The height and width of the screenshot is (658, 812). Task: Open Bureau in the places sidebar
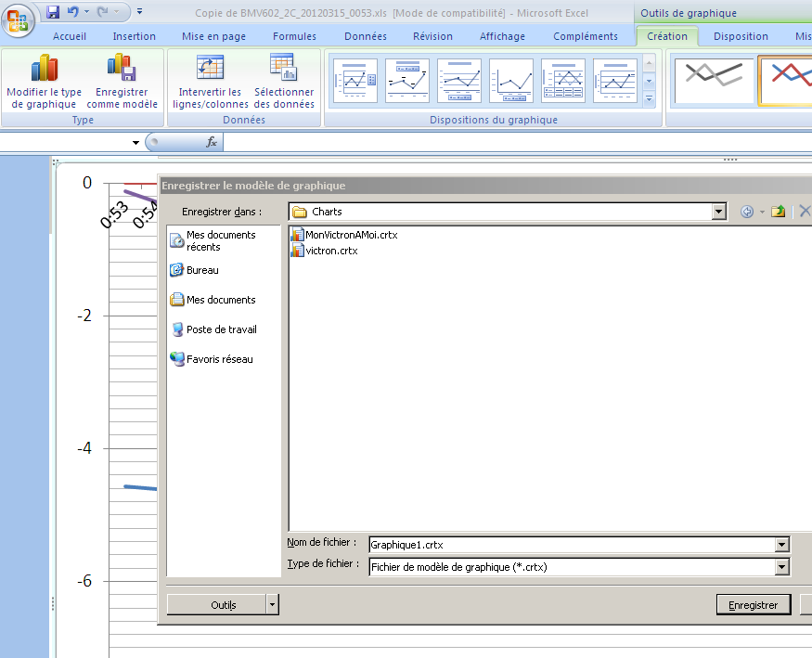[202, 270]
